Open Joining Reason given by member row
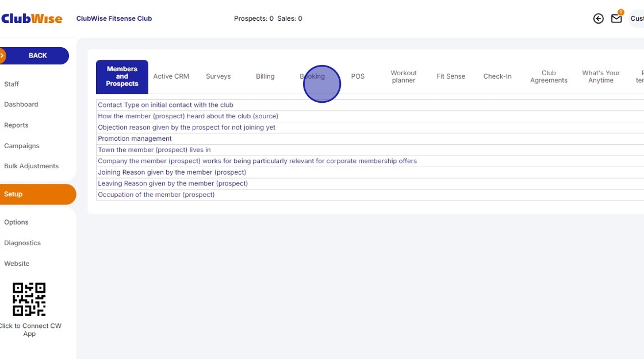This screenshot has width=644, height=359. (370, 172)
